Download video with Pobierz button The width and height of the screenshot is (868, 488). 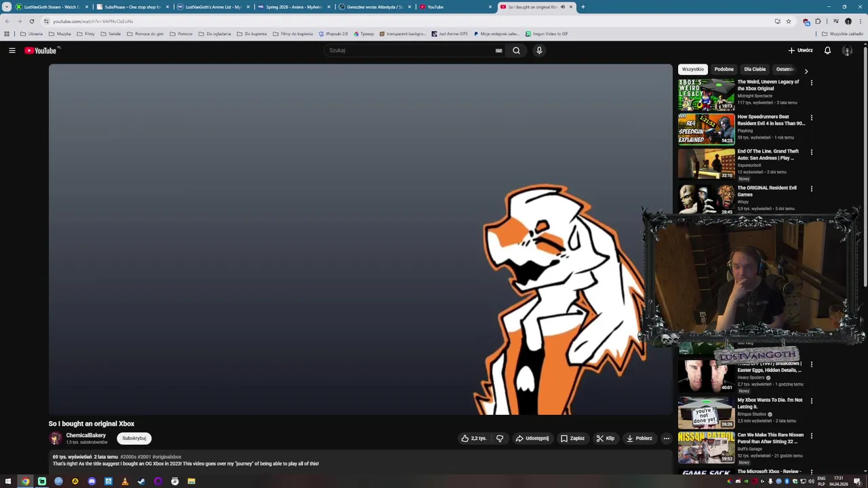639,439
